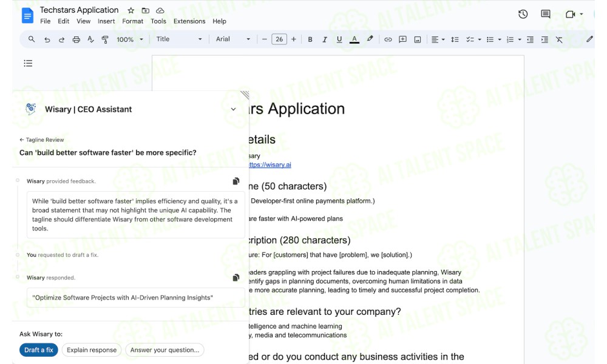Clear formatting from selected text
607x364 pixels.
pyautogui.click(x=559, y=39)
